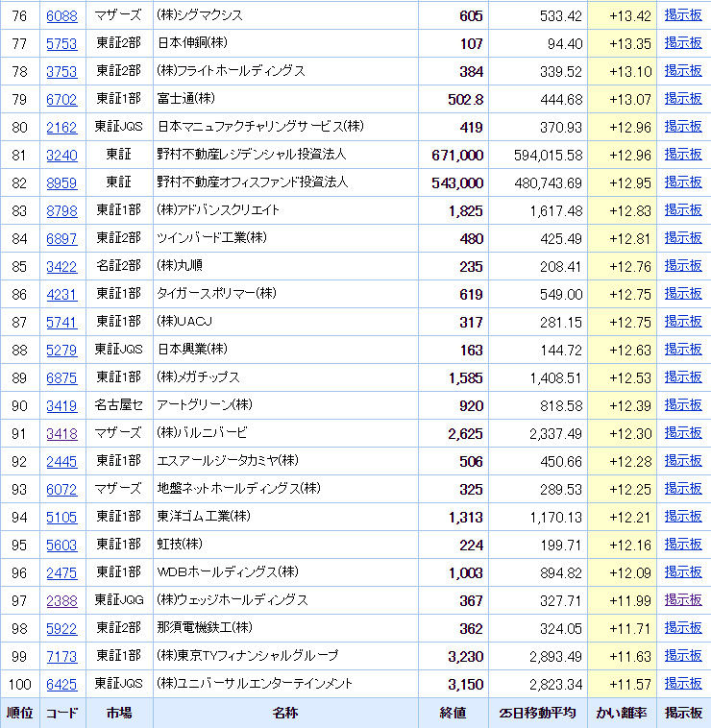Open stock code 5922 link
The image size is (711, 728).
(x=61, y=629)
